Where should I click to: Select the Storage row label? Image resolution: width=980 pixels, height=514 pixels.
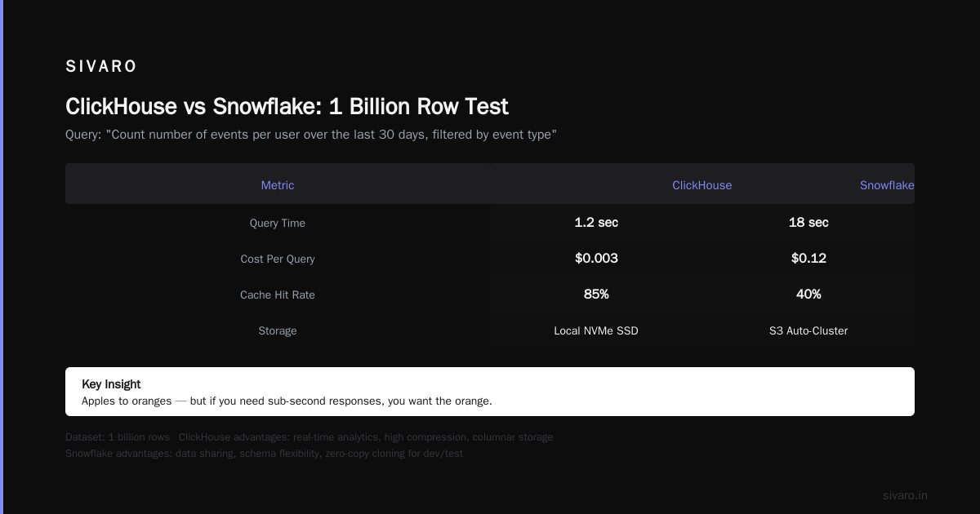coord(278,330)
